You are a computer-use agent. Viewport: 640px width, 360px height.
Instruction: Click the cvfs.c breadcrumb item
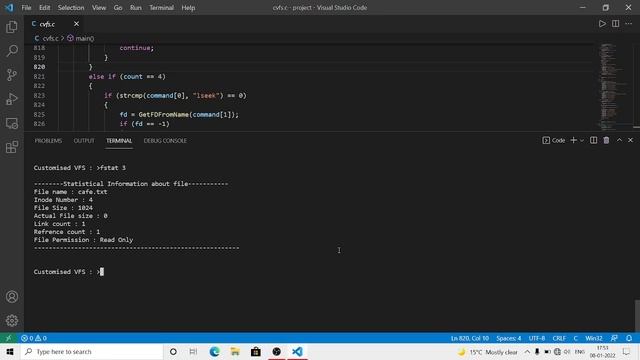tap(47, 38)
